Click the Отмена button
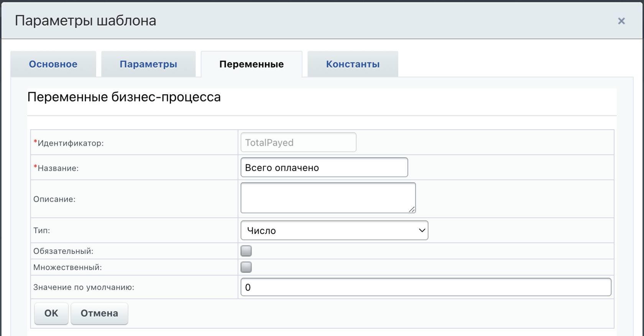Viewport: 644px width, 336px height. 99,313
